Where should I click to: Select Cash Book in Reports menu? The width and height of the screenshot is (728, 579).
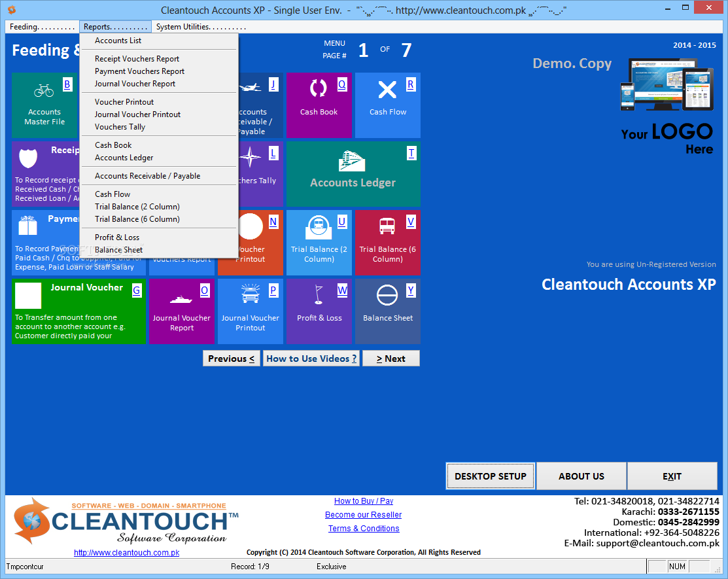[159, 145]
